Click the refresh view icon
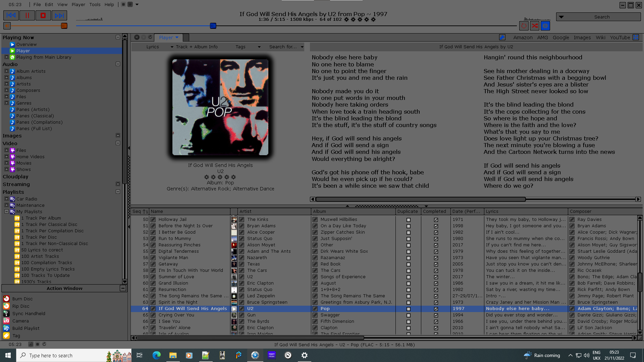This screenshot has height=362, width=644. point(150,37)
